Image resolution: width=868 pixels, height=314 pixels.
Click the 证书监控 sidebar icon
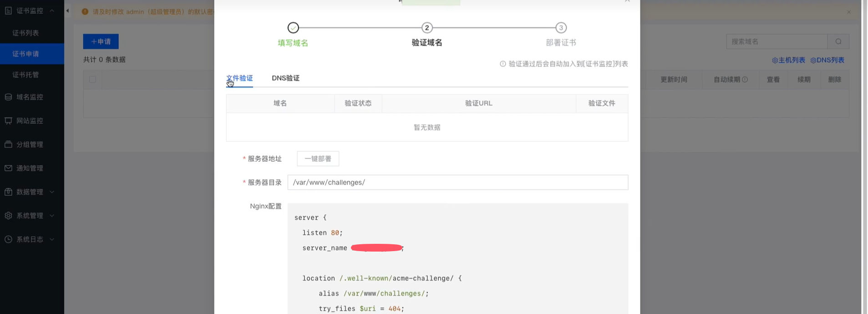click(8, 10)
